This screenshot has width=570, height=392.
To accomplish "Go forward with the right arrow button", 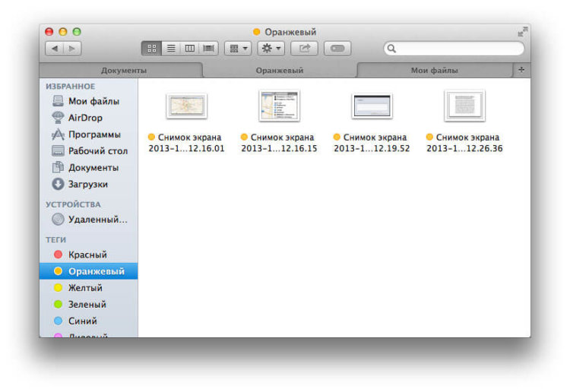I will point(72,49).
